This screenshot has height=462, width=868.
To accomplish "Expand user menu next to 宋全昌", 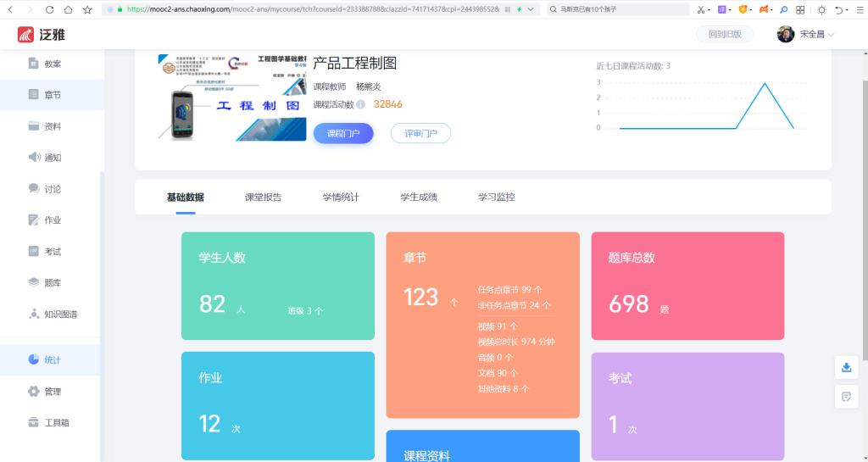I will pyautogui.click(x=832, y=35).
